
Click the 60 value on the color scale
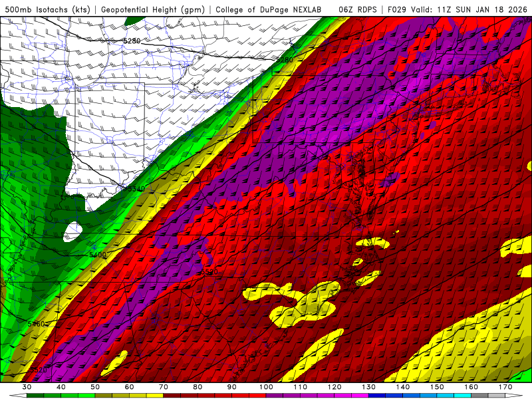tap(129, 387)
